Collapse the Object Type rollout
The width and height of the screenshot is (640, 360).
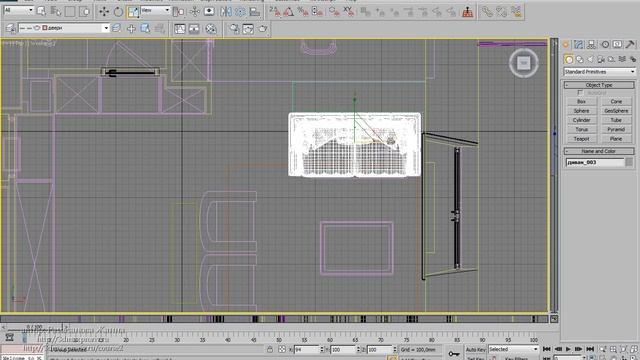(599, 85)
